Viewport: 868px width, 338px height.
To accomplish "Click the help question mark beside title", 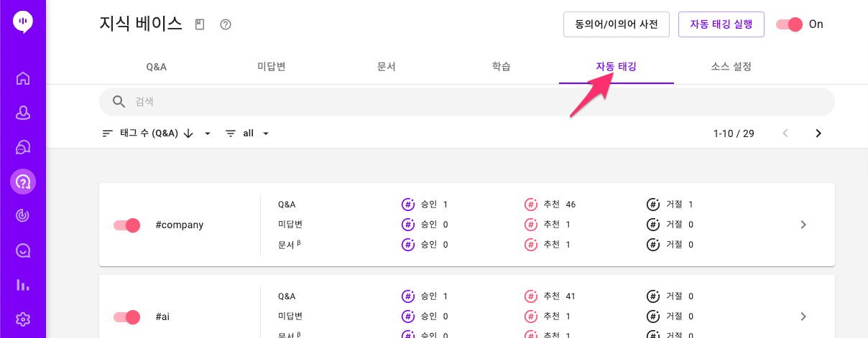I will pyautogui.click(x=226, y=24).
